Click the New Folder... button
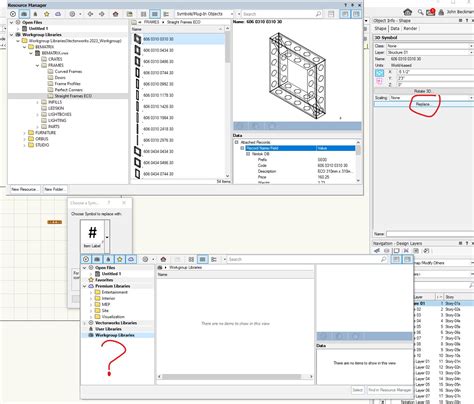The width and height of the screenshot is (474, 404). [x=54, y=189]
